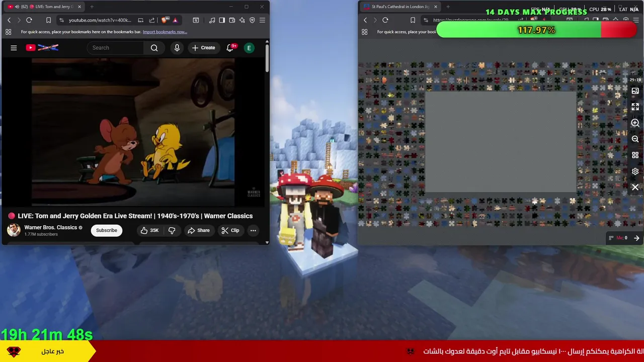Close the Tom and Jerry tab
This screenshot has height=362, width=644.
point(79,7)
